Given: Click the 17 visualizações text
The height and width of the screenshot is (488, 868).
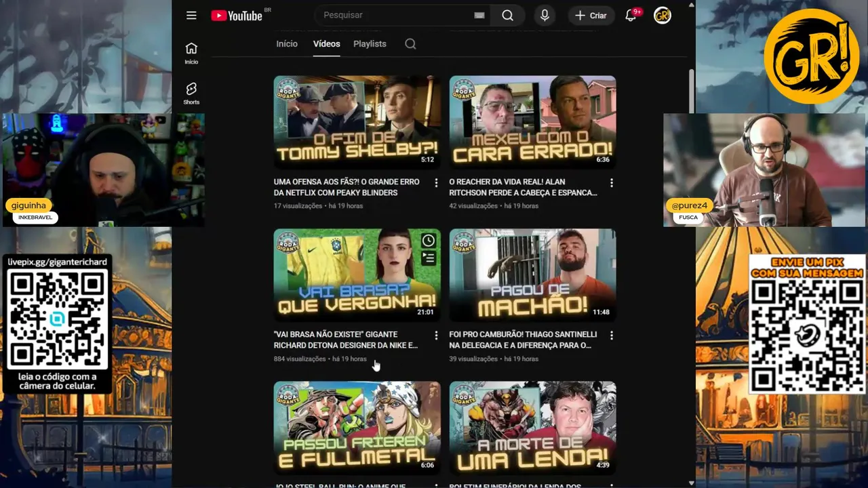Looking at the screenshot, I should coord(298,206).
